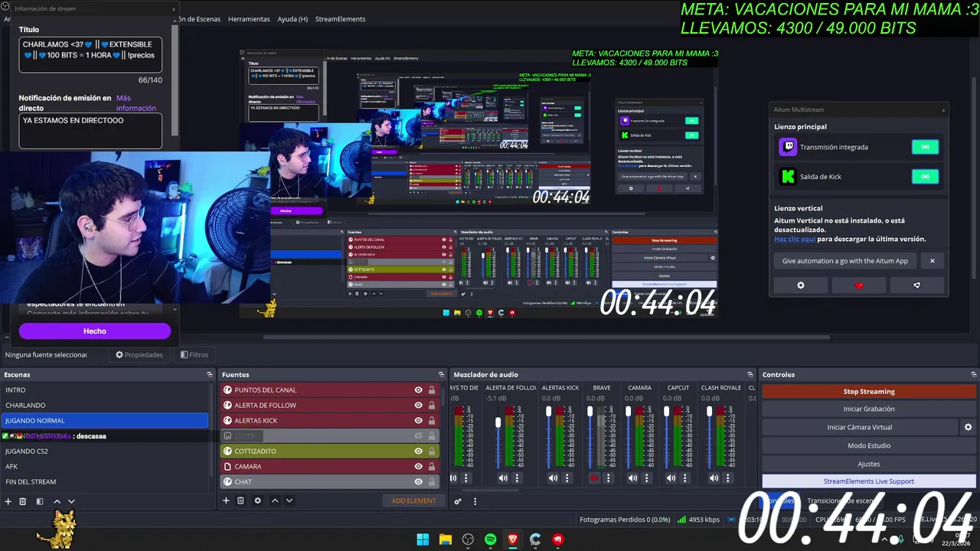
Task: Lock toggle for PUNTOS DEL CANAL source
Action: (431, 390)
